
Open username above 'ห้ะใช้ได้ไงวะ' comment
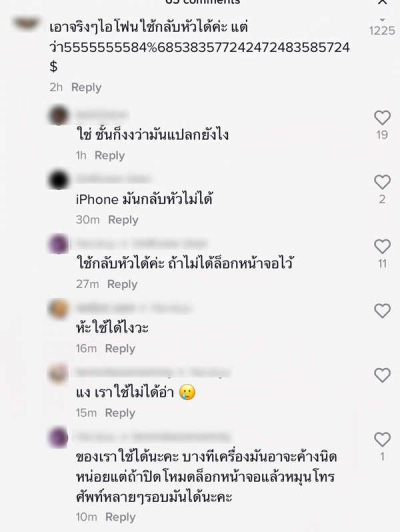coord(133,308)
